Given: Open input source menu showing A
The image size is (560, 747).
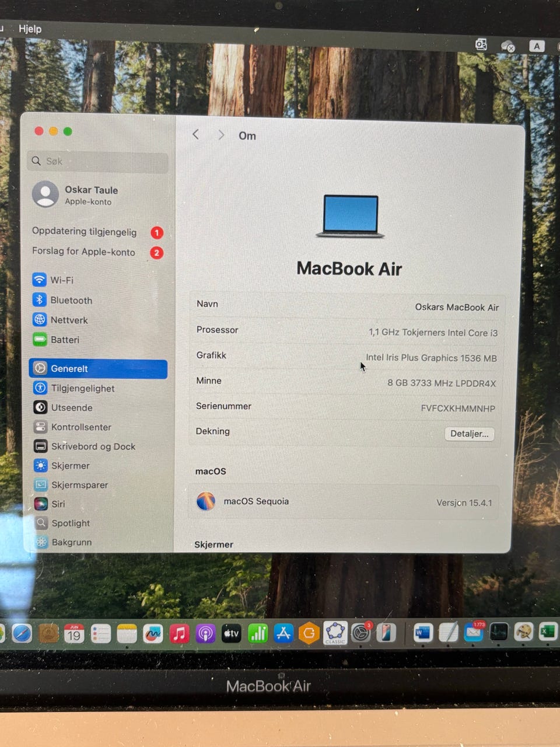Looking at the screenshot, I should tap(537, 47).
